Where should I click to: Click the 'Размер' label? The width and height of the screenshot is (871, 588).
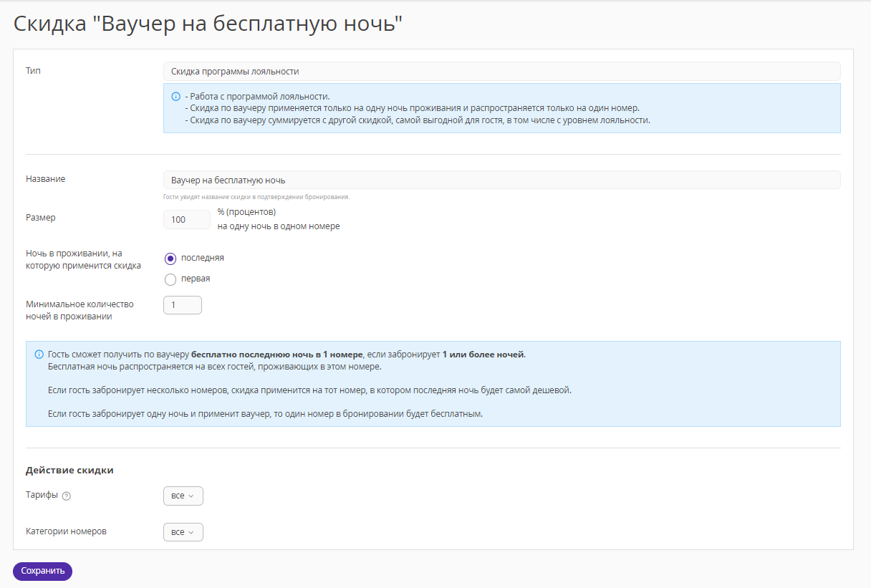coord(41,218)
